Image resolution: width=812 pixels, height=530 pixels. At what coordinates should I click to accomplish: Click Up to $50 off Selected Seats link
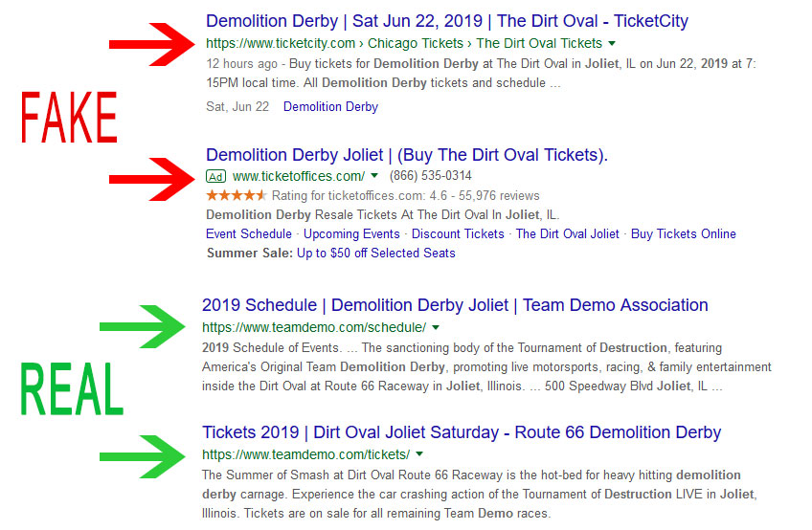click(376, 254)
